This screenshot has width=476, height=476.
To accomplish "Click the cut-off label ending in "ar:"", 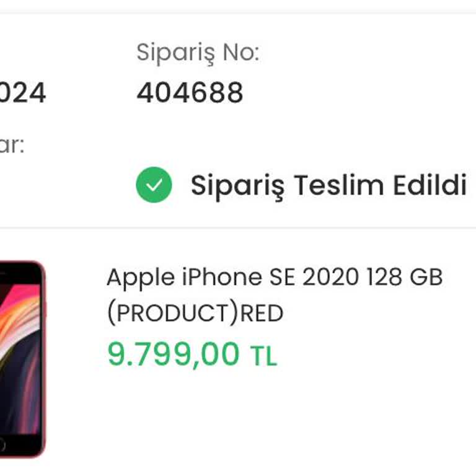I will click(11, 146).
